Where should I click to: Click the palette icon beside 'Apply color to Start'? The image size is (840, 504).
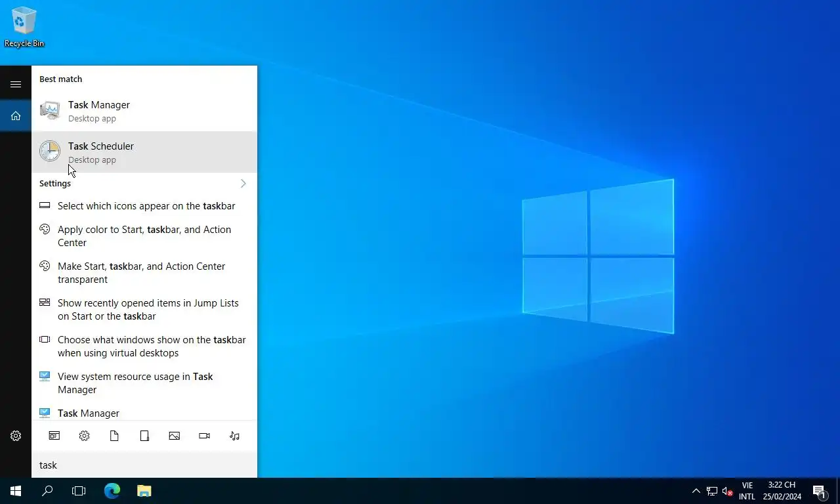(45, 229)
